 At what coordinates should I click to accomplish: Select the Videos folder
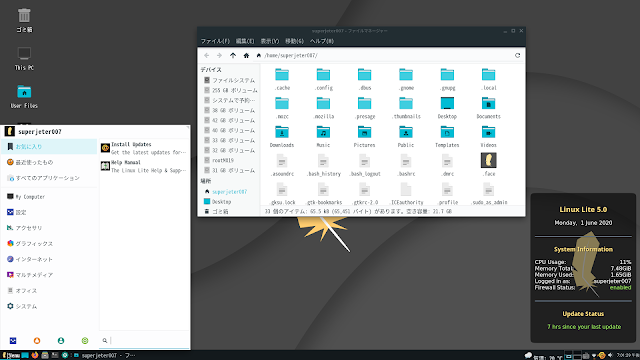coord(489,137)
